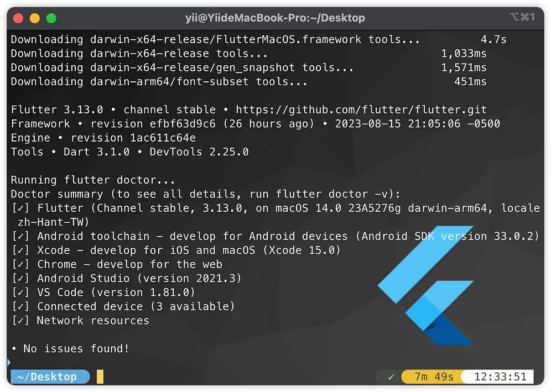This screenshot has width=551, height=392.
Task: Click the text 'darwin-arm64/font-subset'
Action: [x=169, y=81]
